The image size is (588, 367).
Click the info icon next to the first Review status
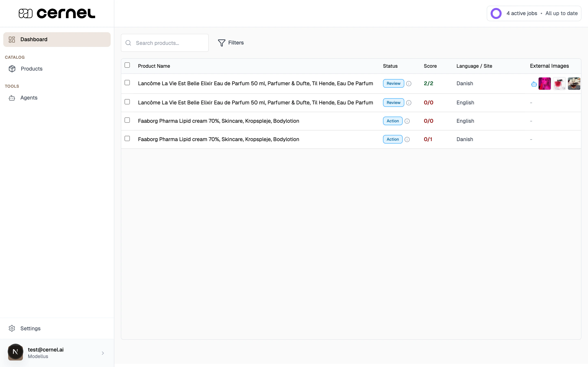pyautogui.click(x=409, y=83)
